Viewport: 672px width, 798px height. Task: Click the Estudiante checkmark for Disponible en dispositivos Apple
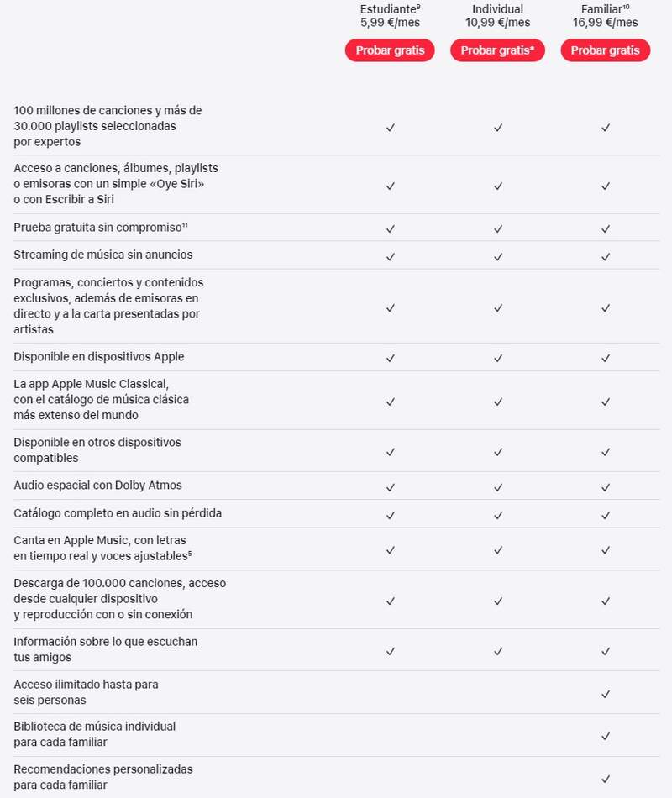click(x=390, y=357)
